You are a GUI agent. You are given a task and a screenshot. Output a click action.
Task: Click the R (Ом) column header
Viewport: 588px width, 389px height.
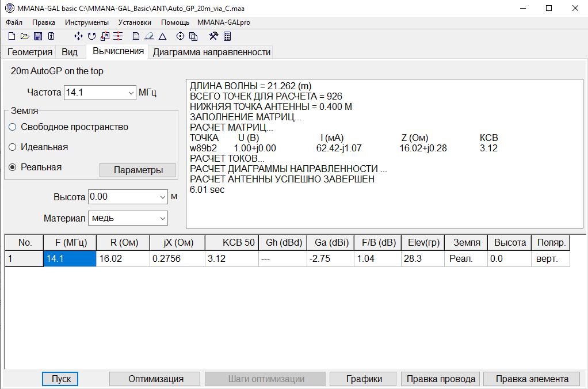coord(123,243)
